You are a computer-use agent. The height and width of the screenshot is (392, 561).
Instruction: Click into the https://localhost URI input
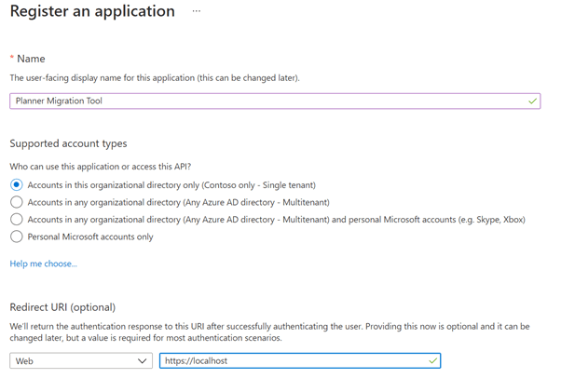(x=289, y=360)
